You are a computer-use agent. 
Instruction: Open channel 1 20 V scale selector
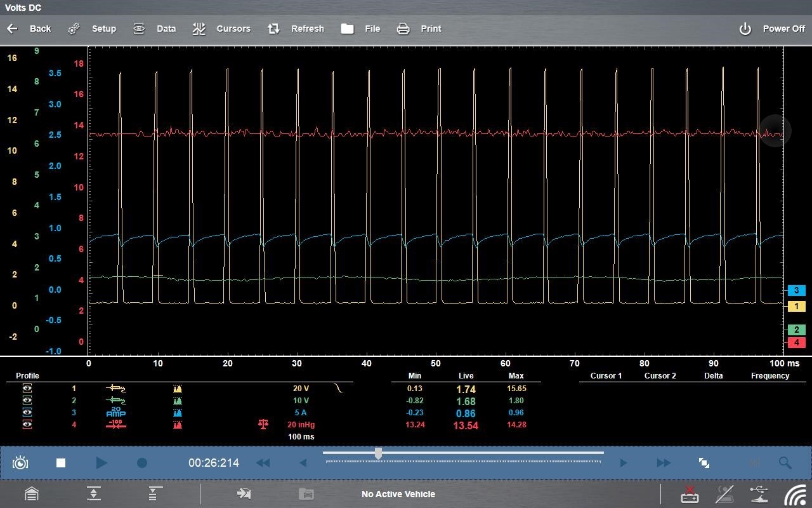point(301,389)
